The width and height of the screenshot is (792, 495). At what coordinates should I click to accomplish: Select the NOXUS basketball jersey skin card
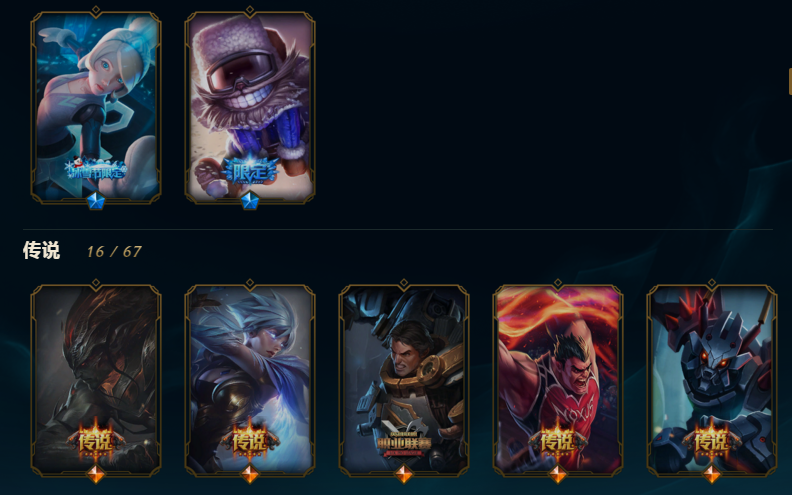[x=558, y=380]
